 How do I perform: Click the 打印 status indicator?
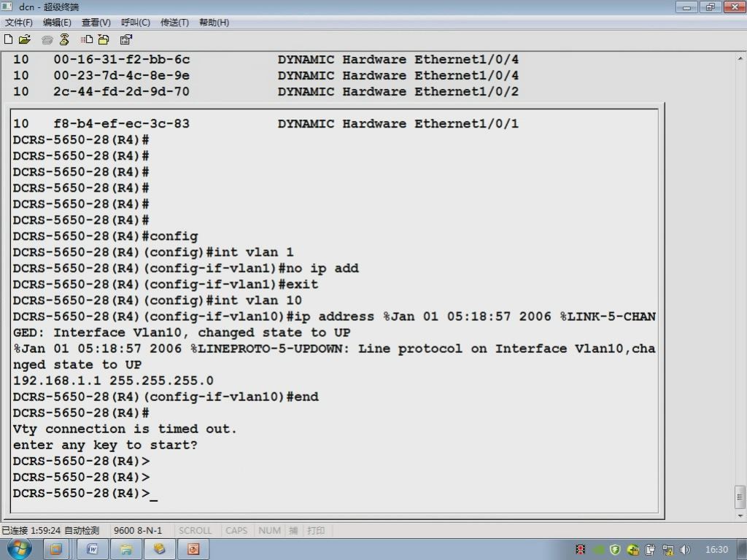point(316,531)
